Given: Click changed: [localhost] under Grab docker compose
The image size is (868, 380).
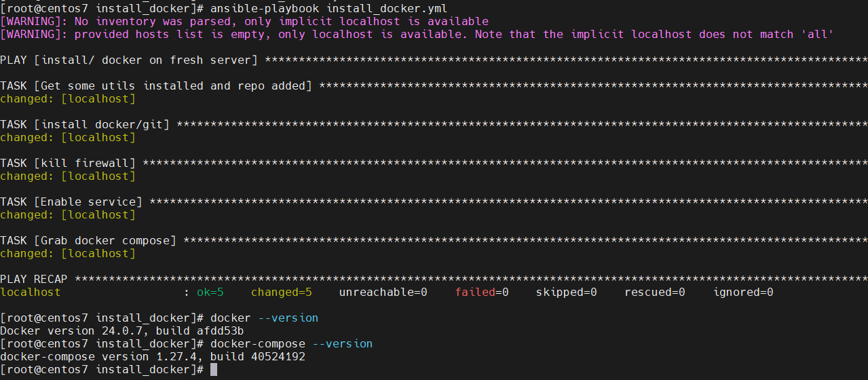Looking at the screenshot, I should point(68,253).
